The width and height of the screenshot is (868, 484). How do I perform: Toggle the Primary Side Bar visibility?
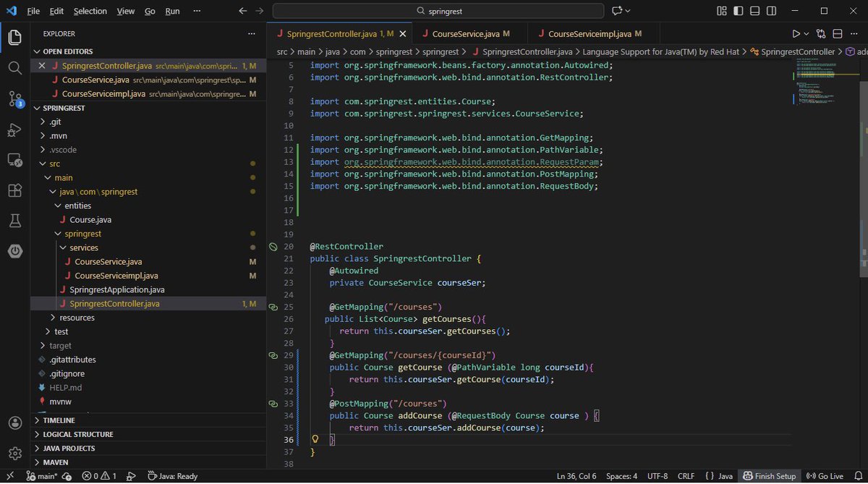tap(739, 11)
